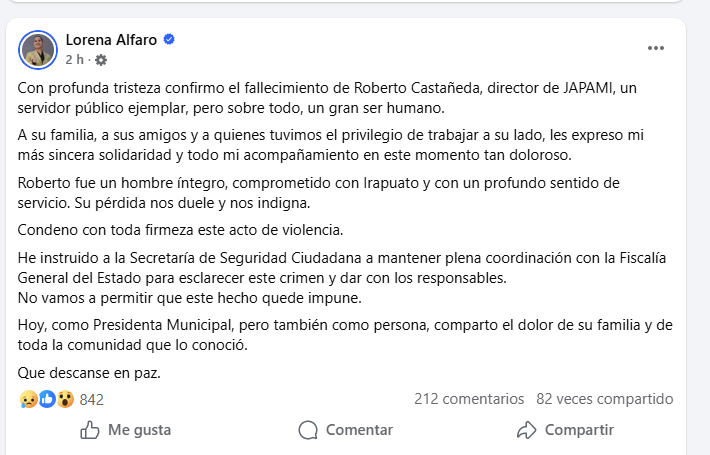Open the three-dot post options menu
Image resolution: width=710 pixels, height=455 pixels.
[x=656, y=47]
